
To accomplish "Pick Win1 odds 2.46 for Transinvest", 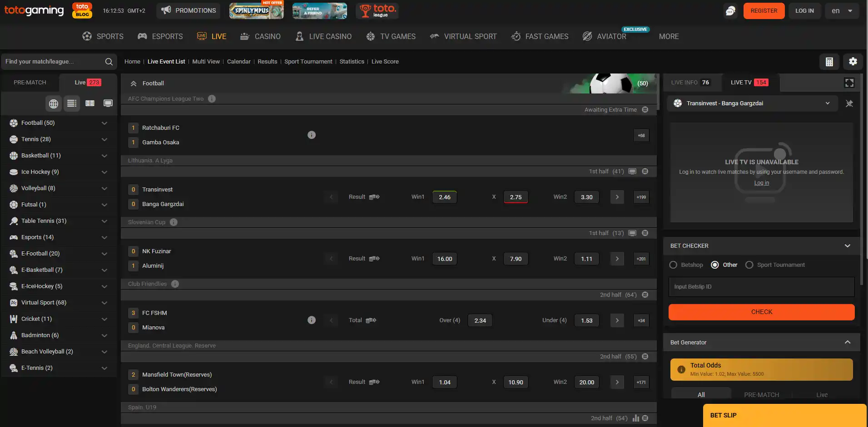I will pyautogui.click(x=445, y=197).
